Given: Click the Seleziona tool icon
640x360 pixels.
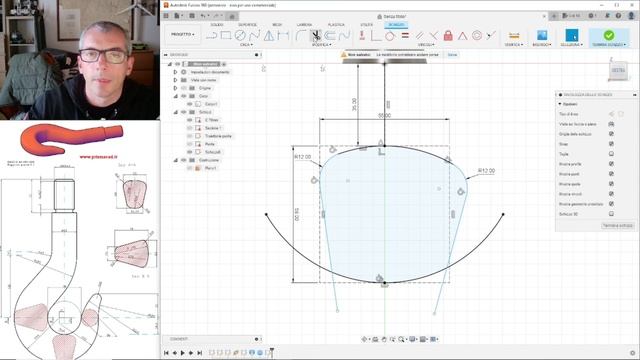Looking at the screenshot, I should 571,36.
